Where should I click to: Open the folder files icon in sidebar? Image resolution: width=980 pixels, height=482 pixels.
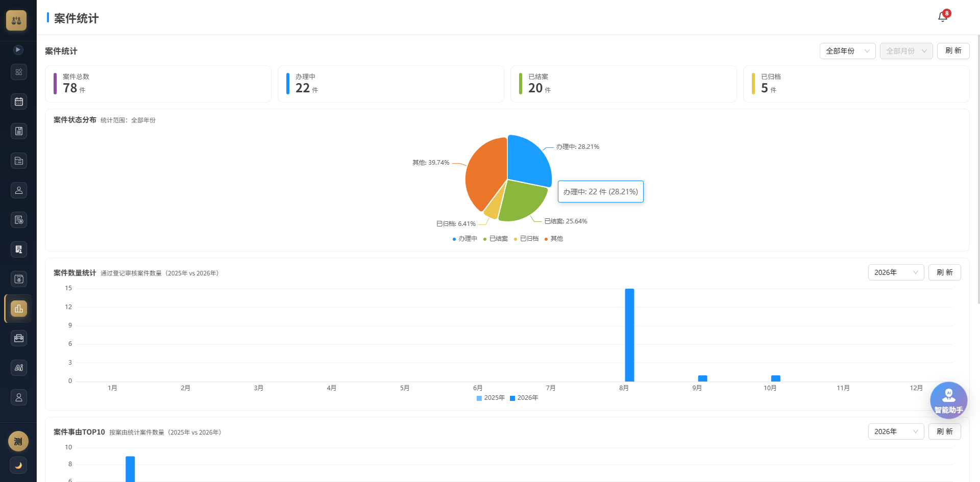click(19, 161)
